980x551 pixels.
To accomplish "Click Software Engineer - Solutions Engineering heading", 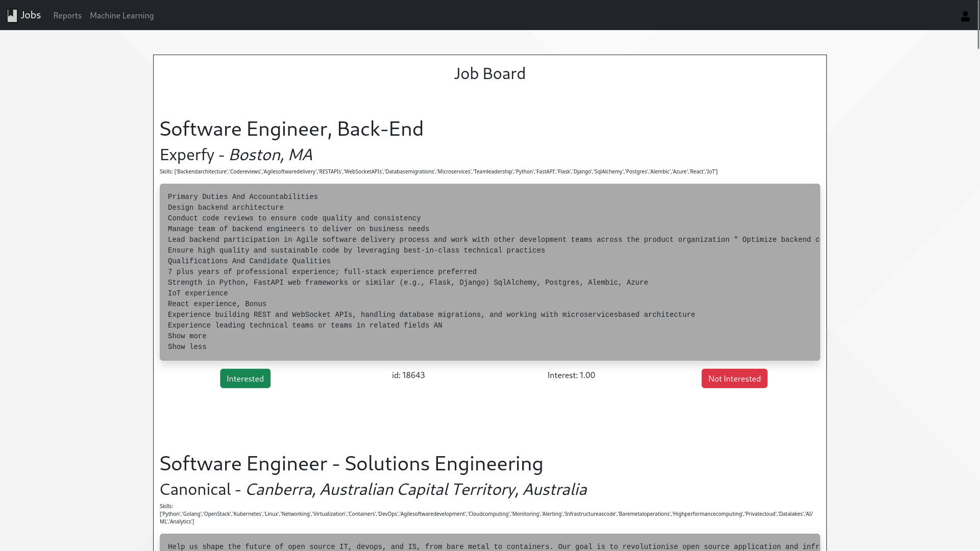I will [351, 463].
